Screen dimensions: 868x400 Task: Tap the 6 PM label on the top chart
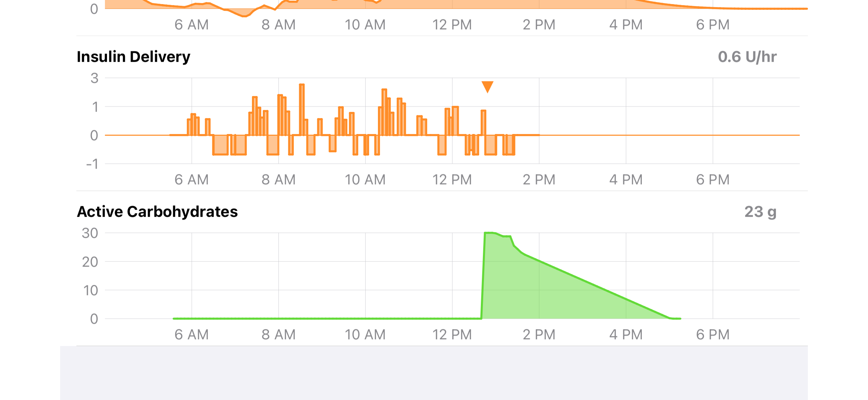pyautogui.click(x=713, y=25)
